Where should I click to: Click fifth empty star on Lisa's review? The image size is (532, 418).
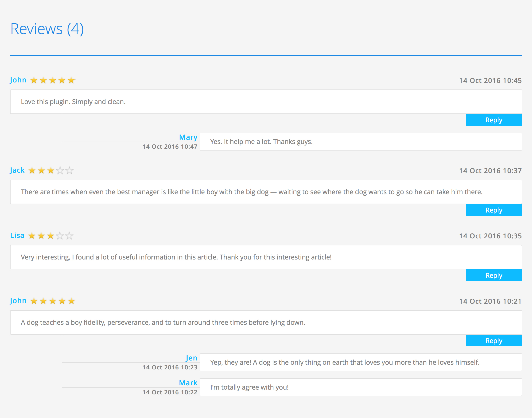pyautogui.click(x=69, y=236)
